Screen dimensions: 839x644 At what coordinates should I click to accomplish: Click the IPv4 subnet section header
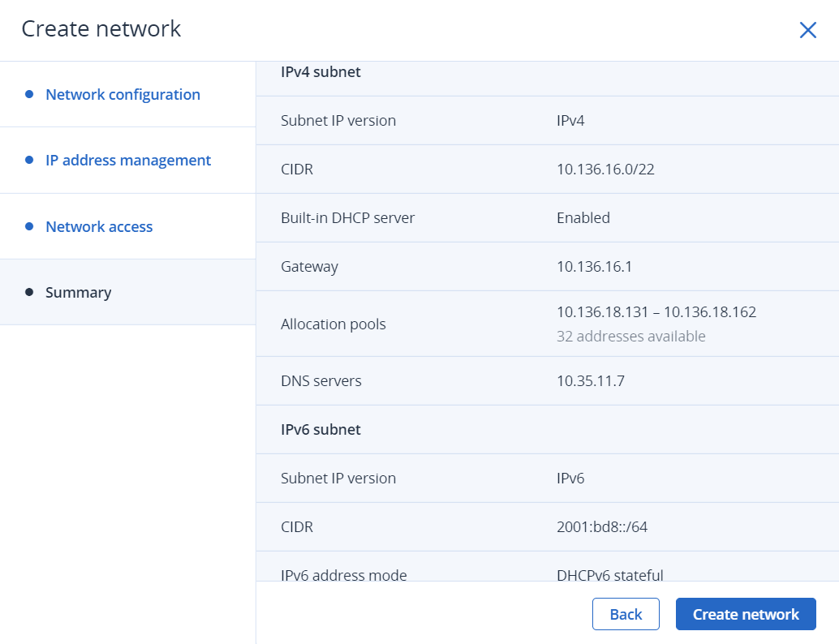(321, 71)
